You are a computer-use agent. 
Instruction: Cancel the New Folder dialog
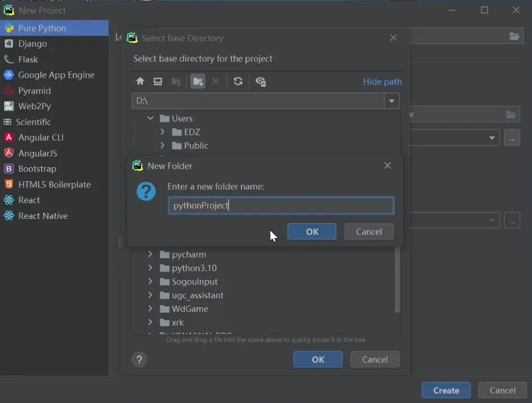click(369, 231)
